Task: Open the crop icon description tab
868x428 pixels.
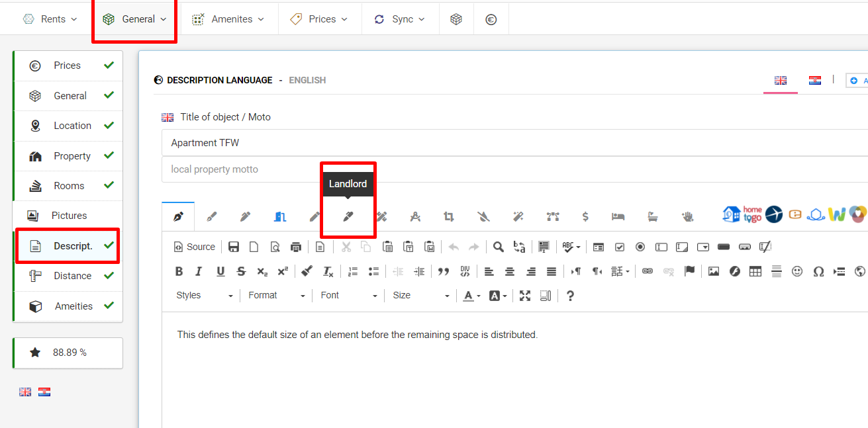Action: coord(450,216)
